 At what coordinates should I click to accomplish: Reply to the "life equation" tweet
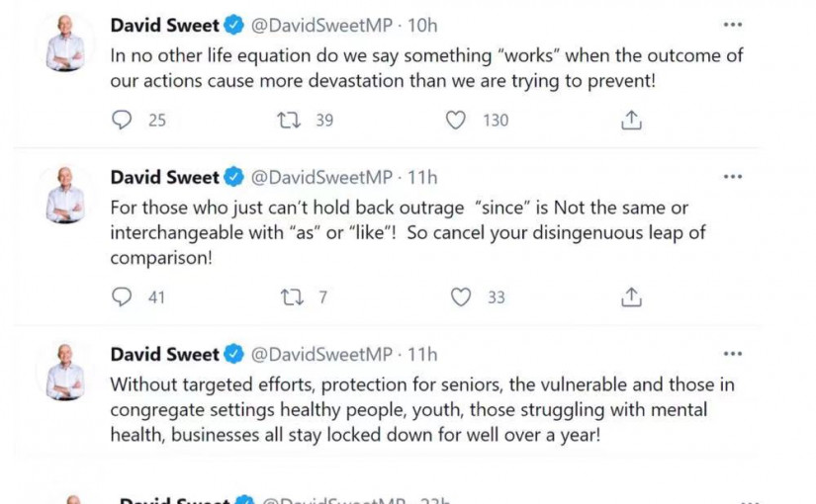[x=123, y=120]
